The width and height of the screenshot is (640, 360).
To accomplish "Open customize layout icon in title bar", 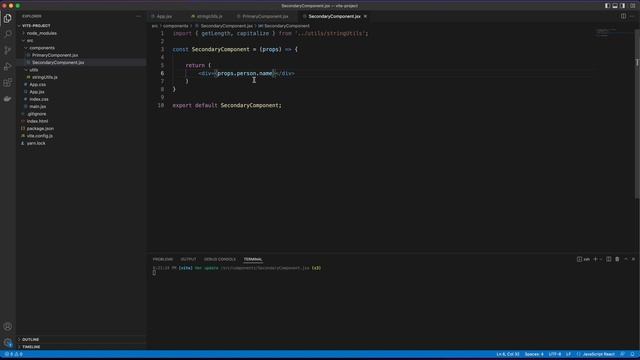I will [x=633, y=6].
